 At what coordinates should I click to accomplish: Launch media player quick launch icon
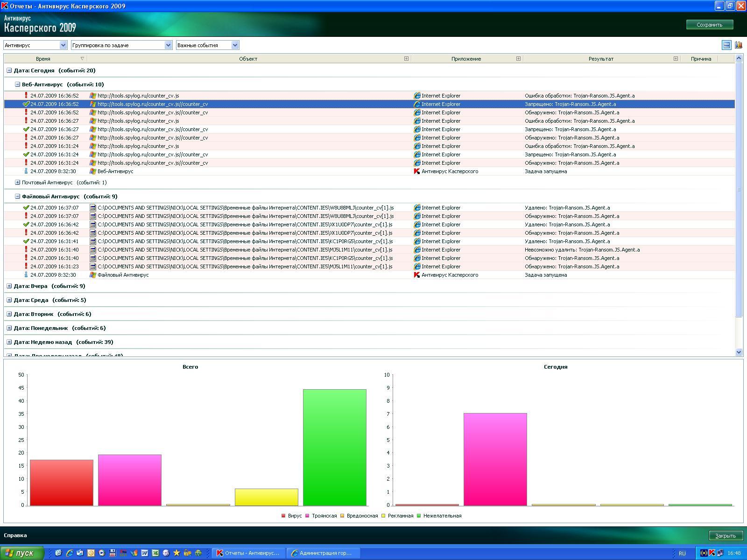102,553
